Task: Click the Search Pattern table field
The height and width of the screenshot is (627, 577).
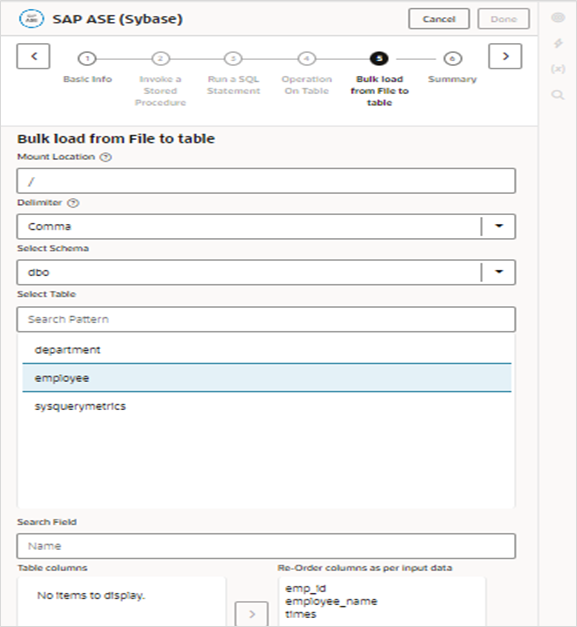Action: [x=266, y=319]
